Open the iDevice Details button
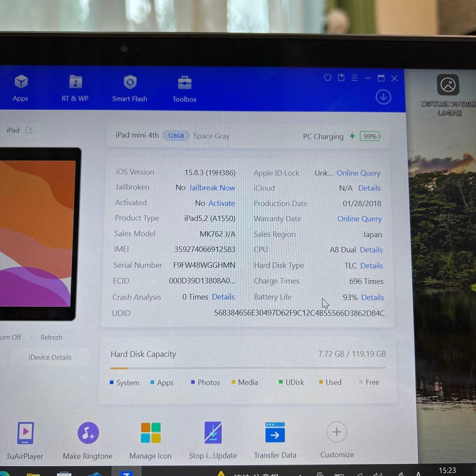Image resolution: width=476 pixels, height=476 pixels. pos(50,357)
